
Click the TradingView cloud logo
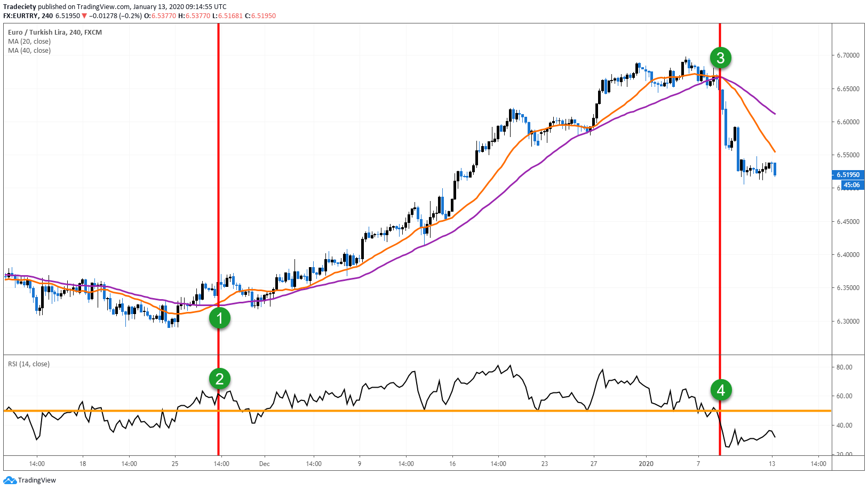tap(11, 480)
